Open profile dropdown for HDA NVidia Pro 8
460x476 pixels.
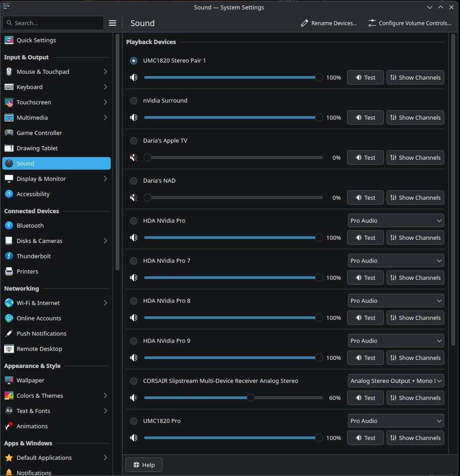point(396,301)
